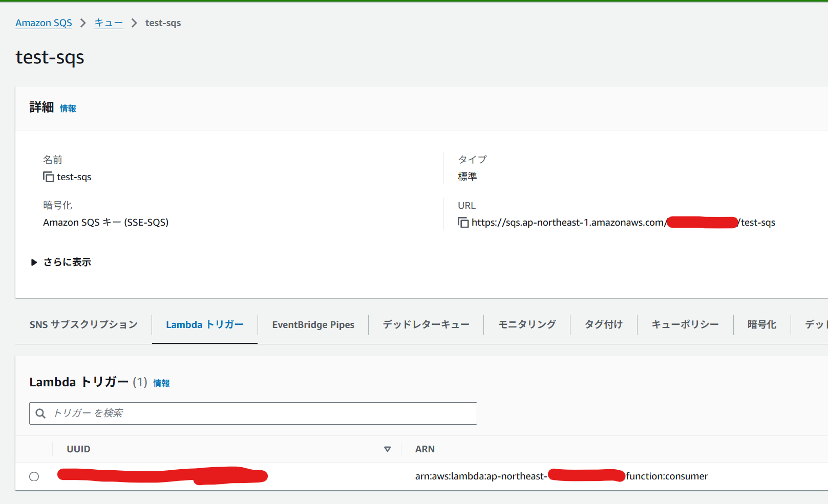
Task: Switch to キューポリシー tab
Action: 685,324
